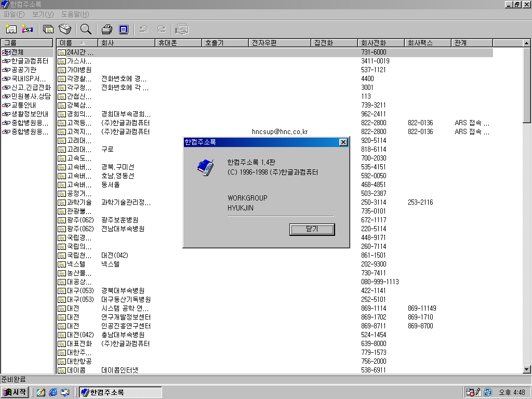Sort by the 호출기 column header
Viewport: 532px width, 399px height.
tap(225, 43)
